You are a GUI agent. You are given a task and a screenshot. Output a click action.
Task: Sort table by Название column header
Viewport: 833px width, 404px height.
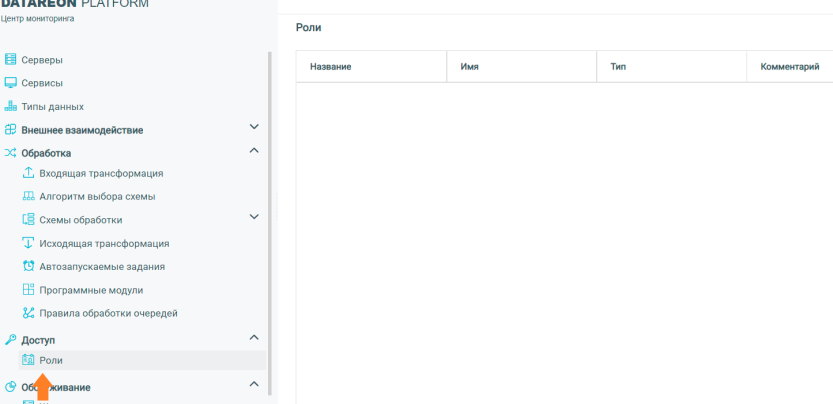(x=331, y=67)
